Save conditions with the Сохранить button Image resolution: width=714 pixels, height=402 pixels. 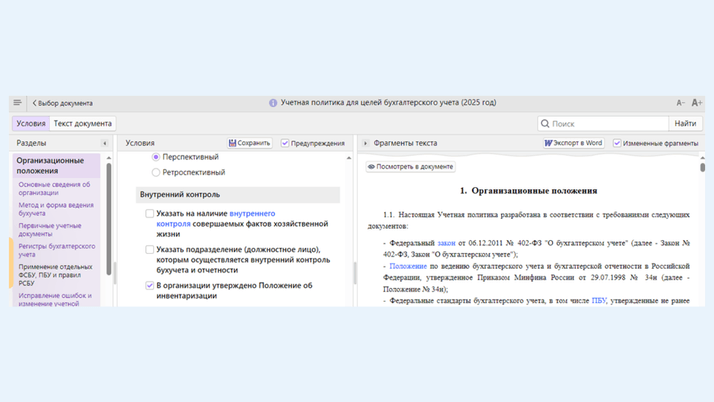click(249, 143)
